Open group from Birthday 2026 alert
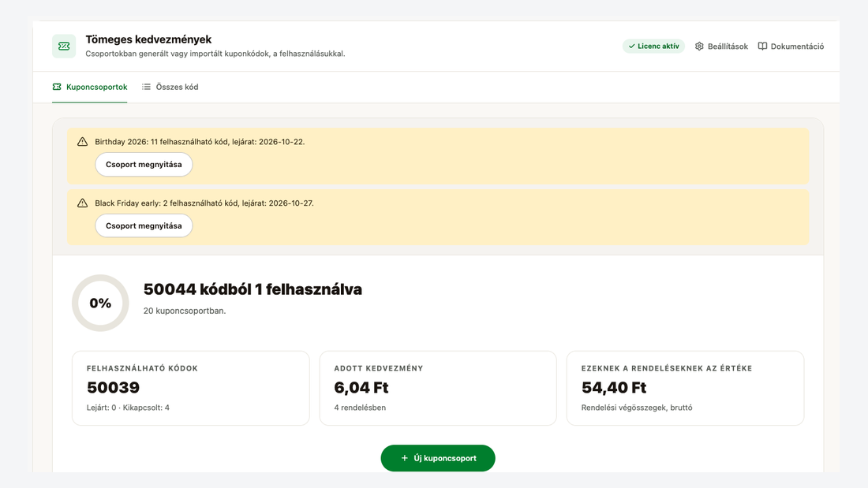Image resolution: width=868 pixels, height=488 pixels. pyautogui.click(x=144, y=164)
